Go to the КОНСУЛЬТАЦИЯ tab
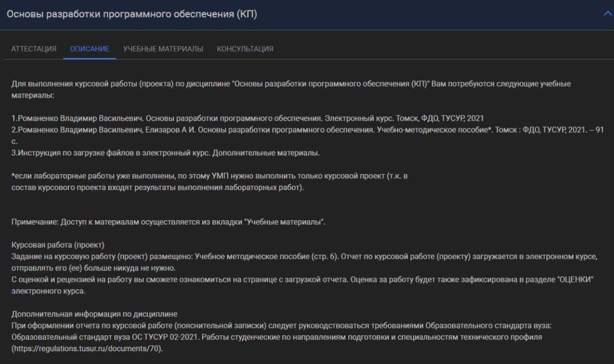The width and height of the screenshot is (614, 364). point(245,49)
